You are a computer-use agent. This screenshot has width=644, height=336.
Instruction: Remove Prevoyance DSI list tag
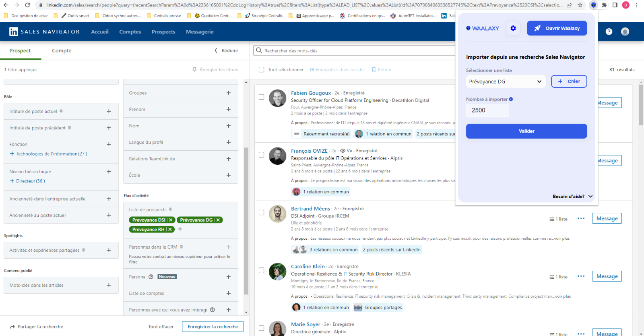point(171,220)
